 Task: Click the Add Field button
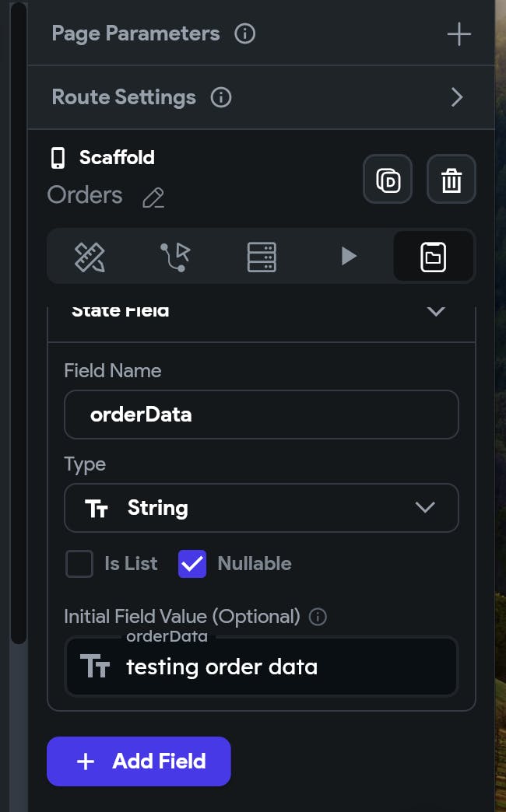click(139, 761)
